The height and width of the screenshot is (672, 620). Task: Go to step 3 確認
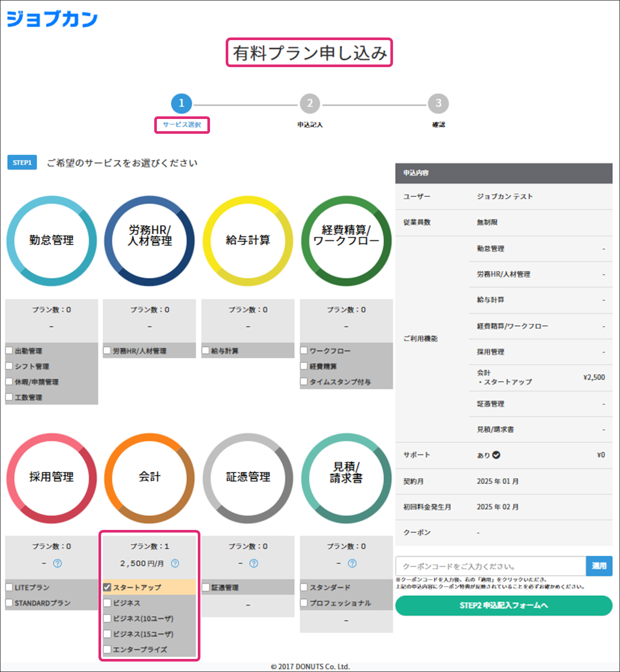pyautogui.click(x=438, y=104)
